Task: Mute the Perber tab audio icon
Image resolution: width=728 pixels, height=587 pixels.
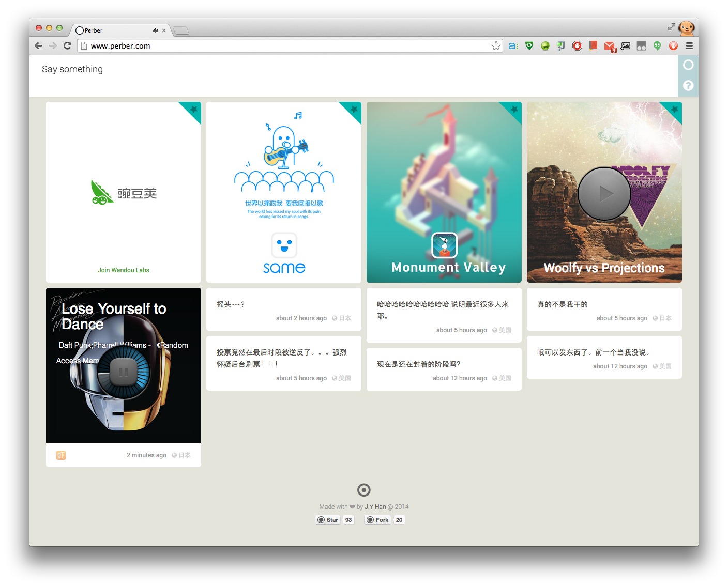Action: [155, 30]
